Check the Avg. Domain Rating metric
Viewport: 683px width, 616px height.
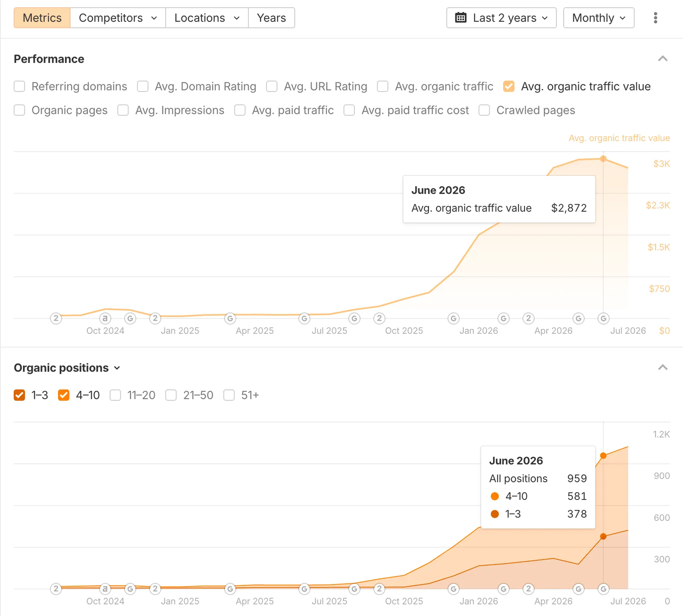[143, 86]
